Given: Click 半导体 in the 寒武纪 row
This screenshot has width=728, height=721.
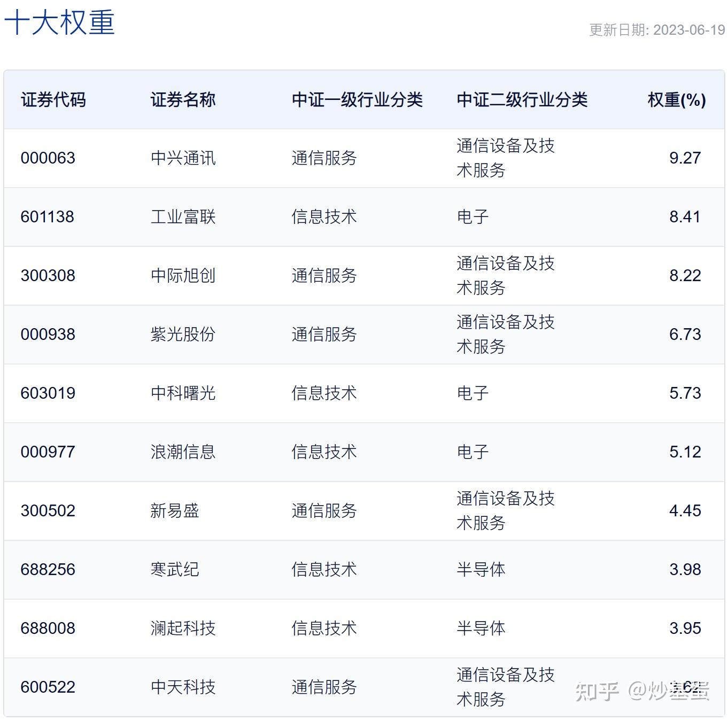Looking at the screenshot, I should pyautogui.click(x=481, y=570).
